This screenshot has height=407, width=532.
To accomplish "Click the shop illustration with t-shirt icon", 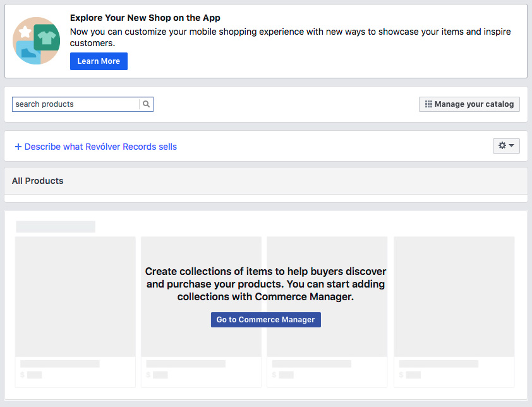I will [x=36, y=40].
